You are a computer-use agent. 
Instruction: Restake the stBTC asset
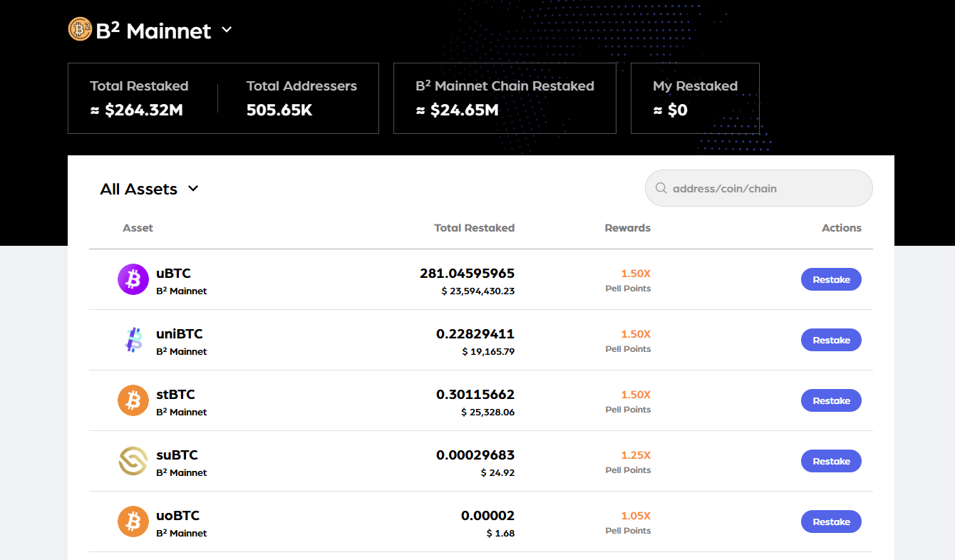(x=831, y=400)
